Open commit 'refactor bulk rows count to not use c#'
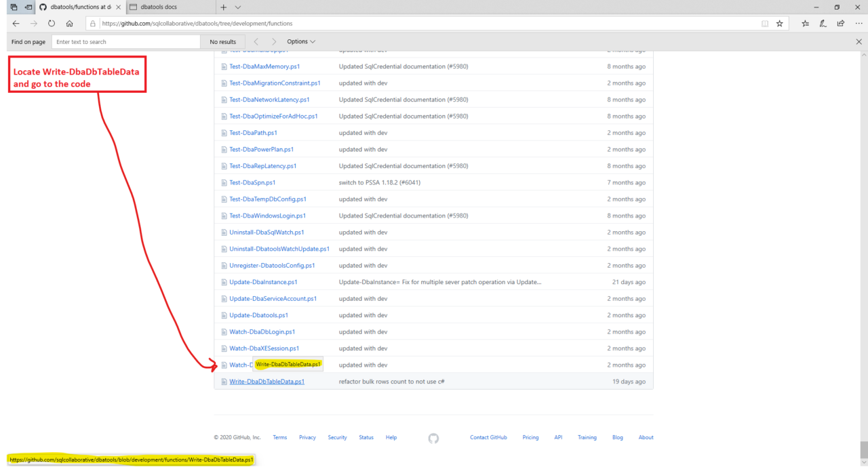This screenshot has height=467, width=868. pyautogui.click(x=391, y=382)
